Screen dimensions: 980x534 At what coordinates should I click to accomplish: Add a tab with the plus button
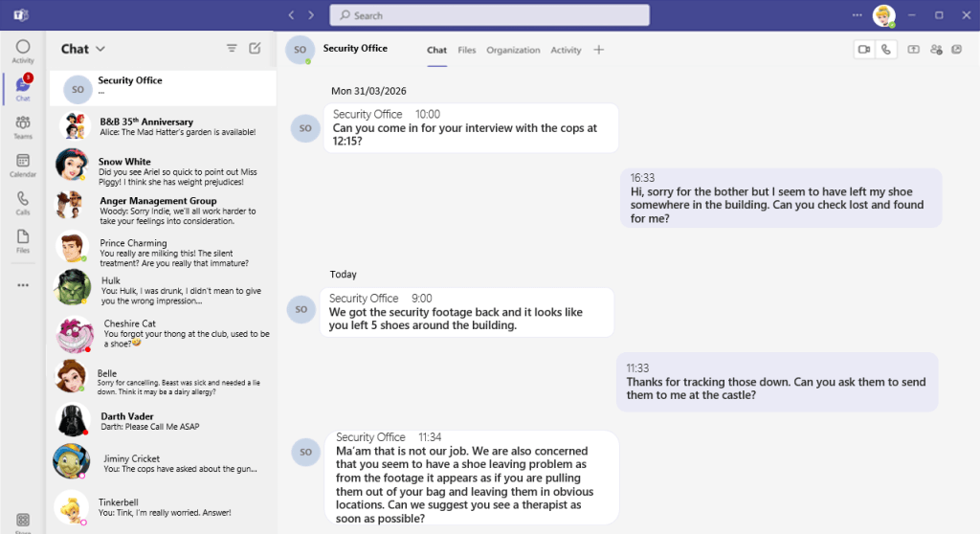[x=599, y=50]
